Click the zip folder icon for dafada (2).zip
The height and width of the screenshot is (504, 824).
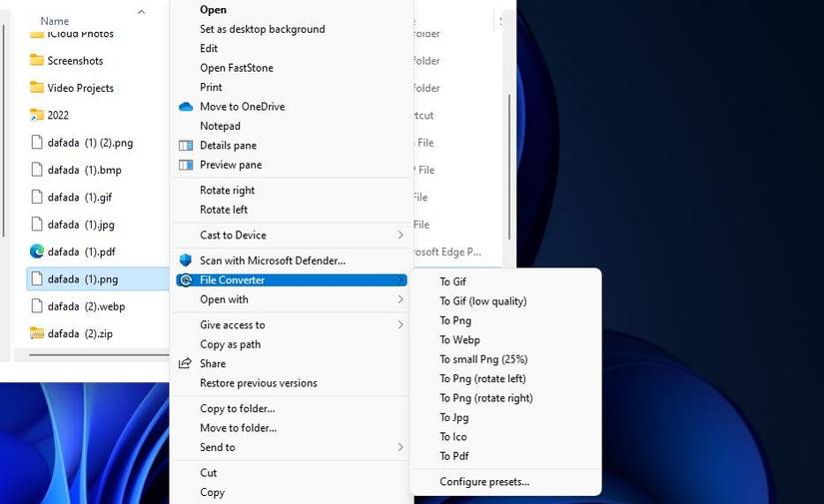(36, 333)
